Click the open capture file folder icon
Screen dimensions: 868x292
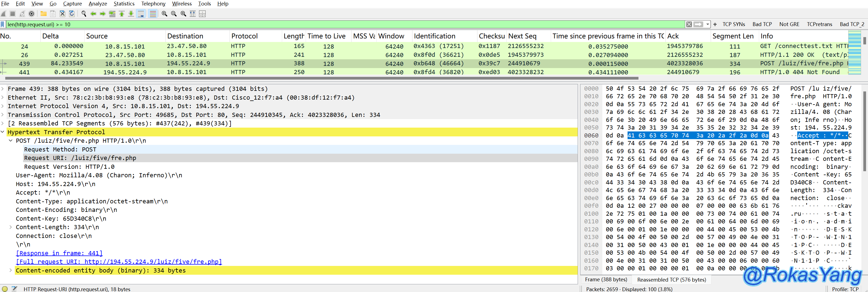tap(44, 14)
